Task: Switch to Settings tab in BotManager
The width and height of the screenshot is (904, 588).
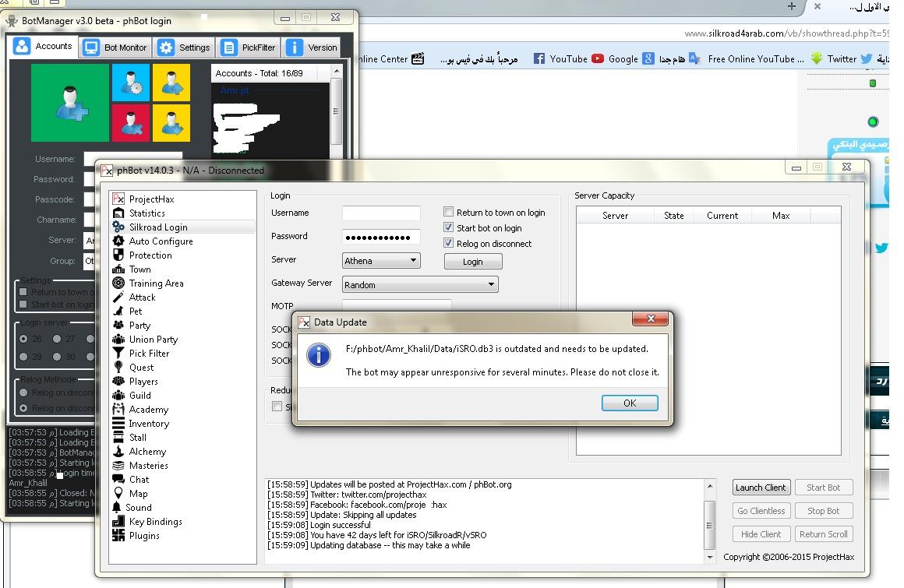Action: [x=185, y=48]
